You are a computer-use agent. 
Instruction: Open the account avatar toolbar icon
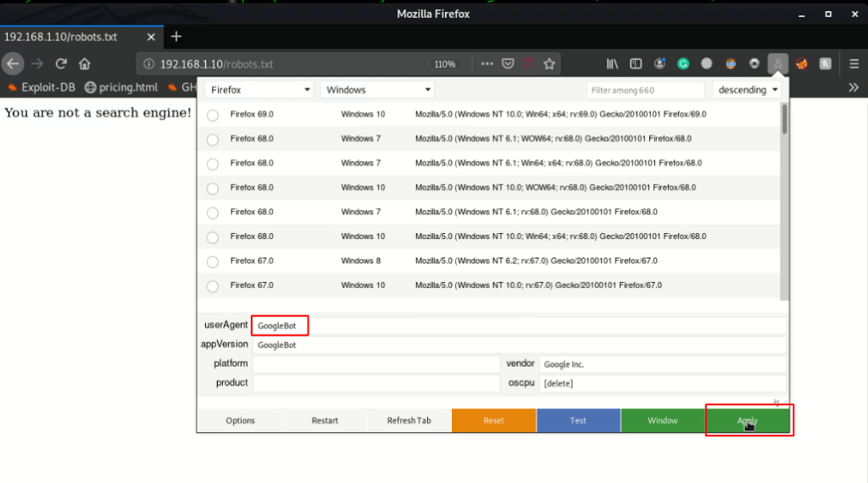click(659, 64)
